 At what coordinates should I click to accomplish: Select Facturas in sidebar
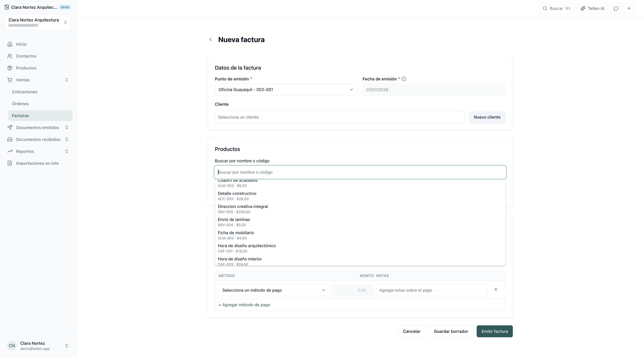(x=40, y=116)
